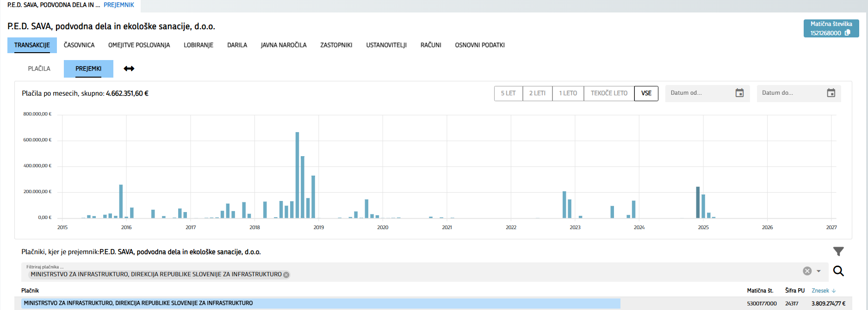Image resolution: width=868 pixels, height=310 pixels.
Task: Click the tallest 2018 bar in chart
Action: click(x=297, y=176)
